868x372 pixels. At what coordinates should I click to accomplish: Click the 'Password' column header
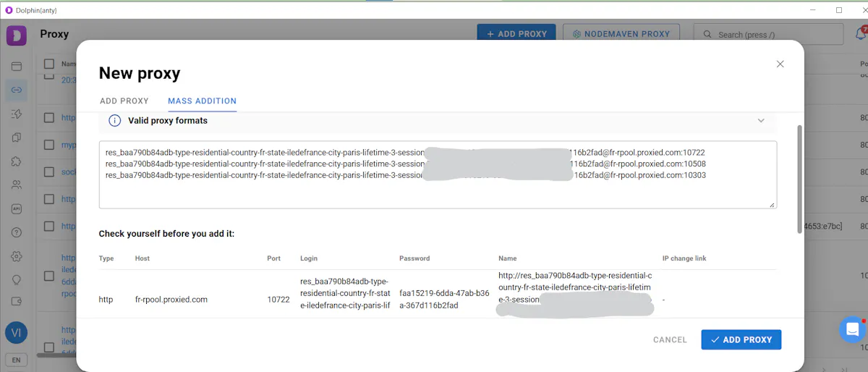414,258
